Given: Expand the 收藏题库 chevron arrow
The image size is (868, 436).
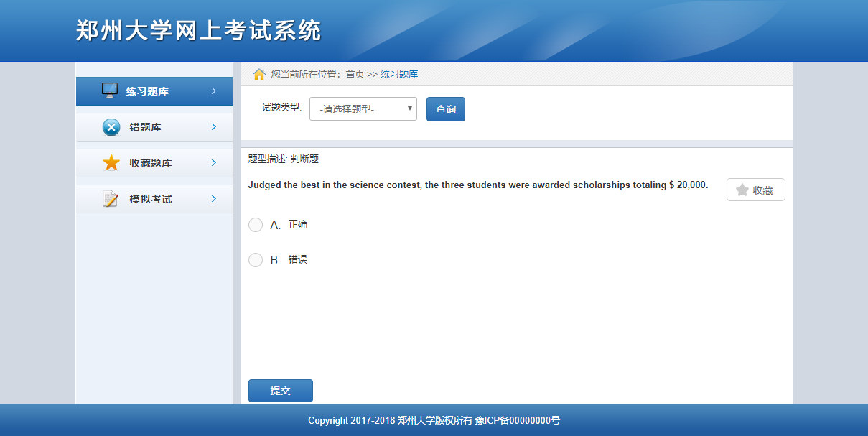Looking at the screenshot, I should pos(214,163).
